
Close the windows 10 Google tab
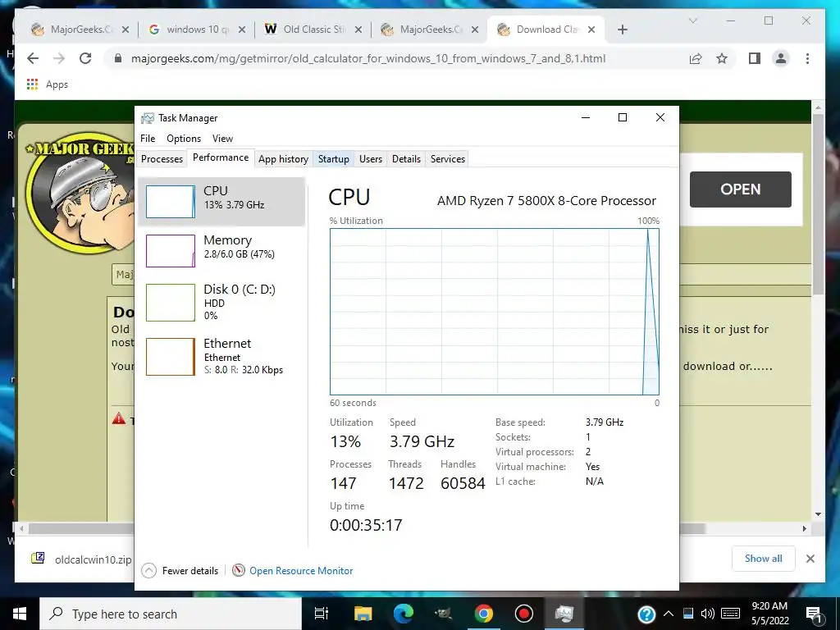242,30
